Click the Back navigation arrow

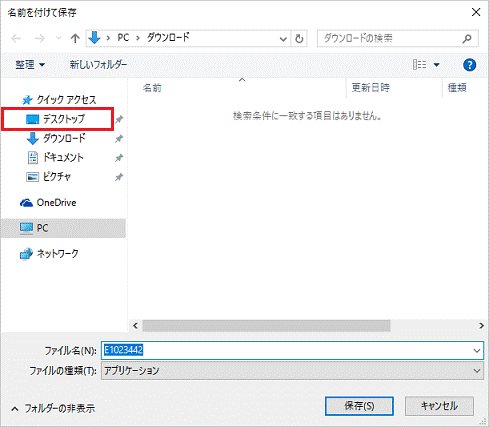(x=16, y=39)
